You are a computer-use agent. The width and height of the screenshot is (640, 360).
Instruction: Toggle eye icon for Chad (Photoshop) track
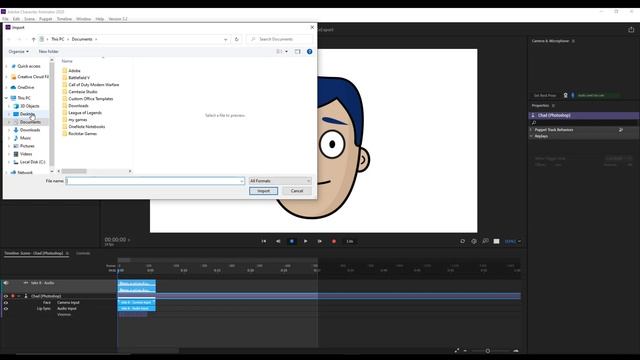pos(6,296)
